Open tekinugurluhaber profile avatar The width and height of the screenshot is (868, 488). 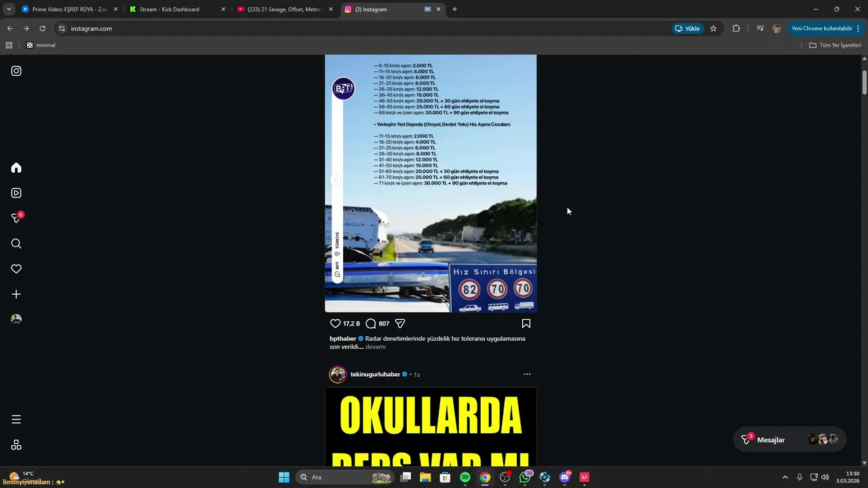coord(338,374)
